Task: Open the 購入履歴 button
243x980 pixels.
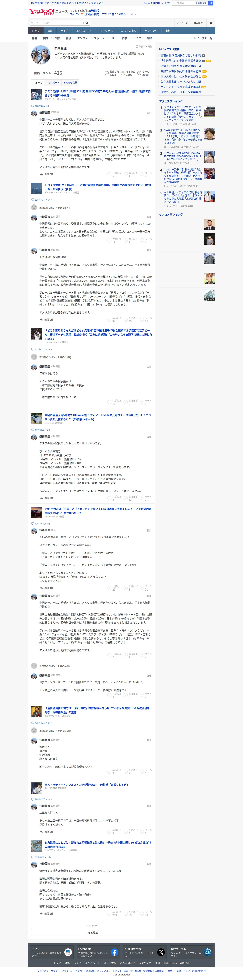Action: (x=198, y=23)
